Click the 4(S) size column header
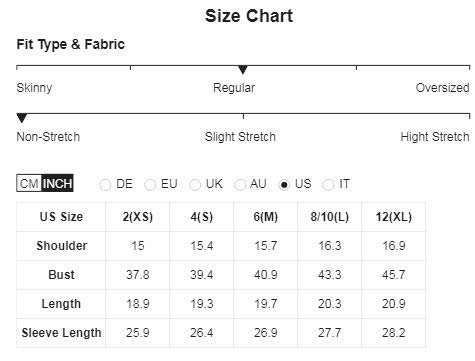The width and height of the screenshot is (475, 361). [x=202, y=217]
